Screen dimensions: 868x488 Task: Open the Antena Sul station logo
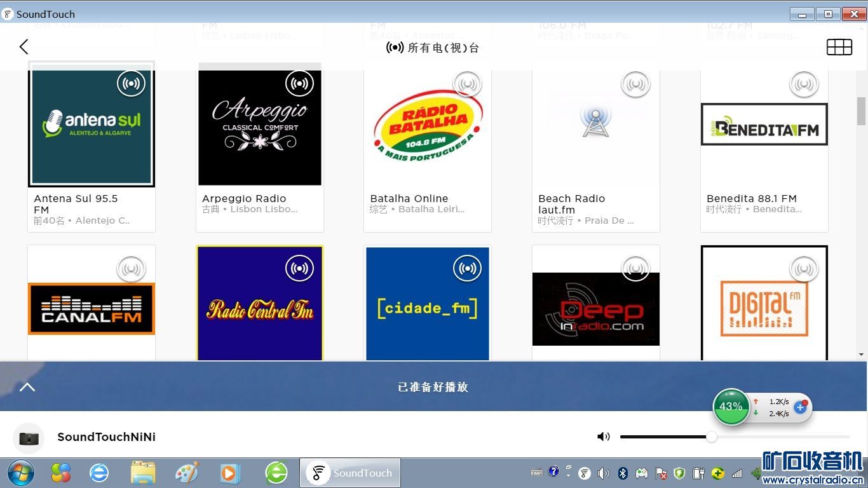[92, 124]
